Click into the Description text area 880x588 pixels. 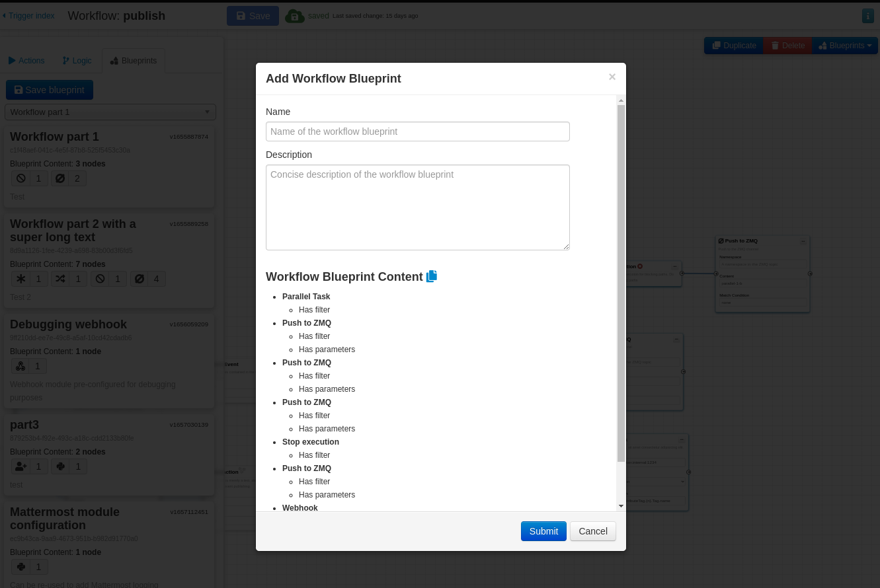417,207
